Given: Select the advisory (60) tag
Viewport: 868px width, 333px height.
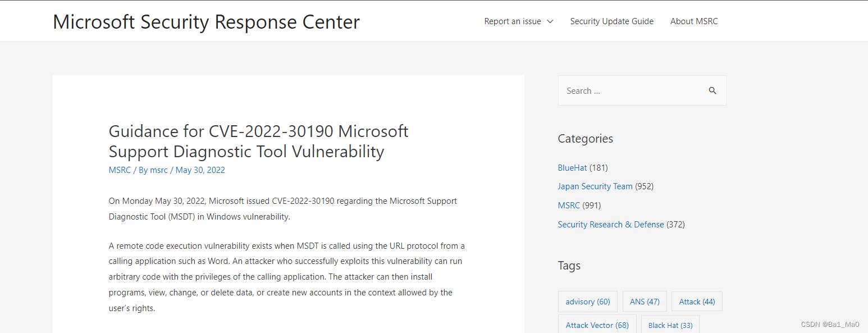Looking at the screenshot, I should tap(588, 302).
